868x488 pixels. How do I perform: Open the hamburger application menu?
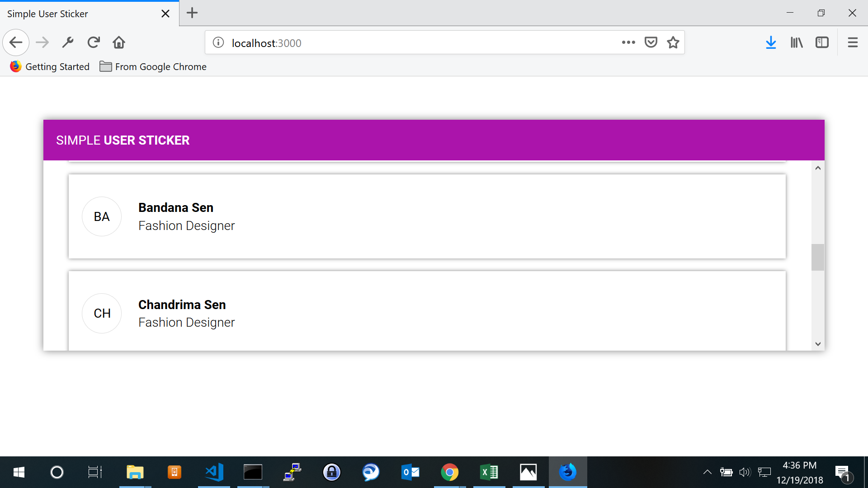pyautogui.click(x=853, y=42)
